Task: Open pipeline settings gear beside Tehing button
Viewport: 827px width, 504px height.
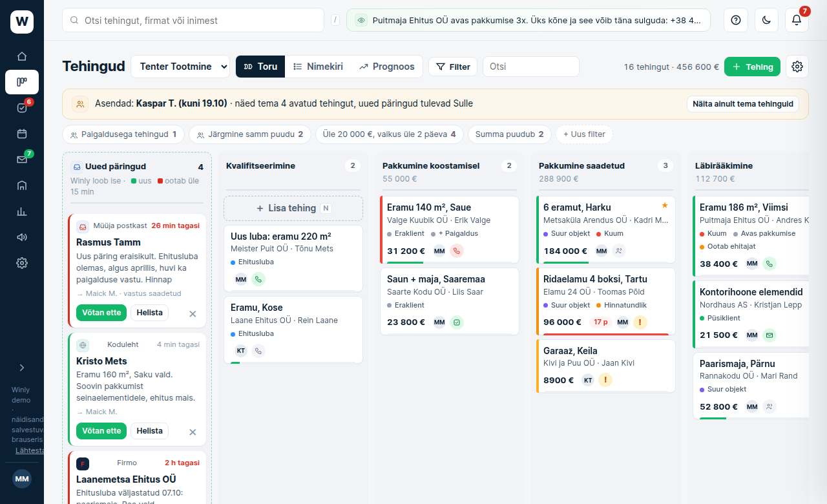Action: click(x=797, y=67)
